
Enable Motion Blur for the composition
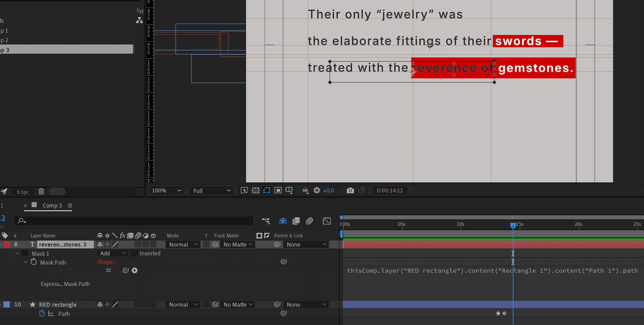pyautogui.click(x=309, y=221)
